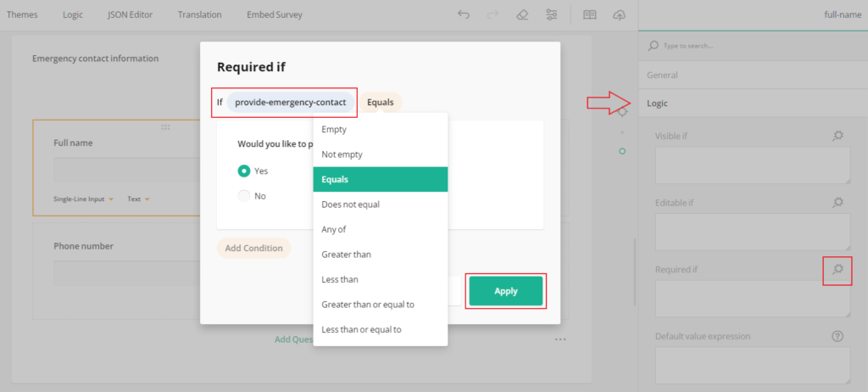Open the Translation tab
The height and width of the screenshot is (392, 868).
pos(199,14)
